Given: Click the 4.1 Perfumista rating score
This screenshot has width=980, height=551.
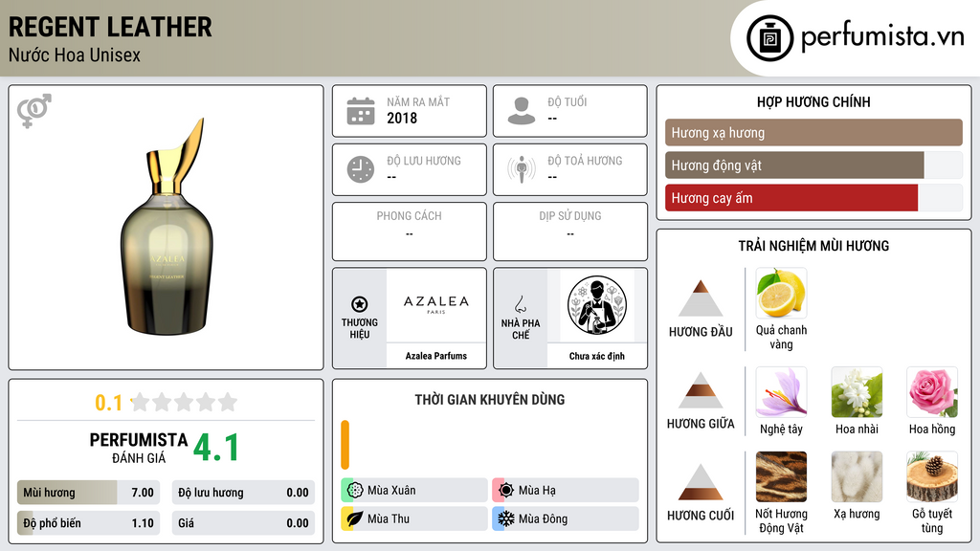Looking at the screenshot, I should (x=215, y=448).
